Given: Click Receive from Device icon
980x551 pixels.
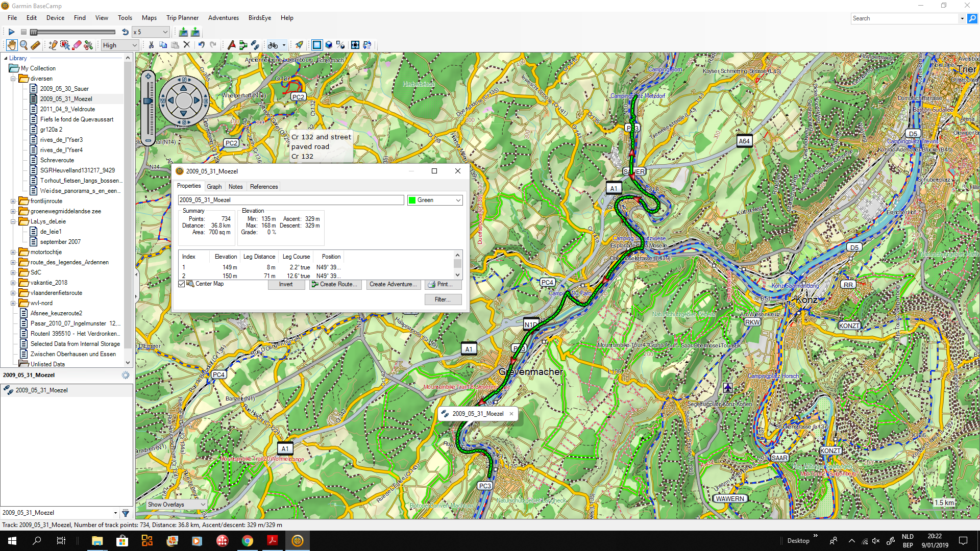Looking at the screenshot, I should click(x=195, y=32).
